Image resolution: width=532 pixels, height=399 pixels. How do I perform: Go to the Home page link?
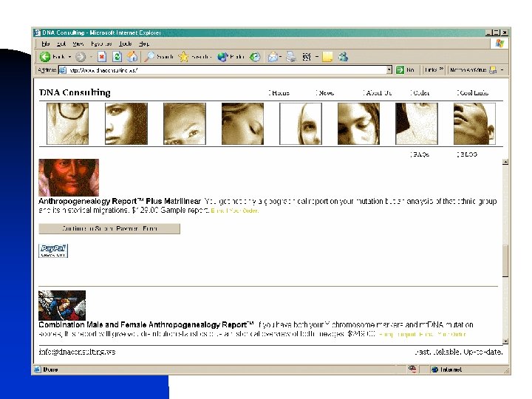tap(279, 93)
